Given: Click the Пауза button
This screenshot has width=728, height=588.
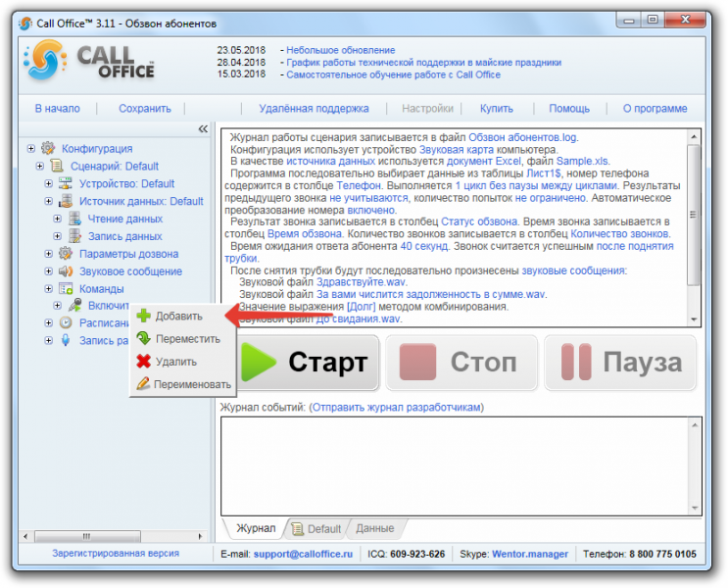Looking at the screenshot, I should click(x=620, y=363).
